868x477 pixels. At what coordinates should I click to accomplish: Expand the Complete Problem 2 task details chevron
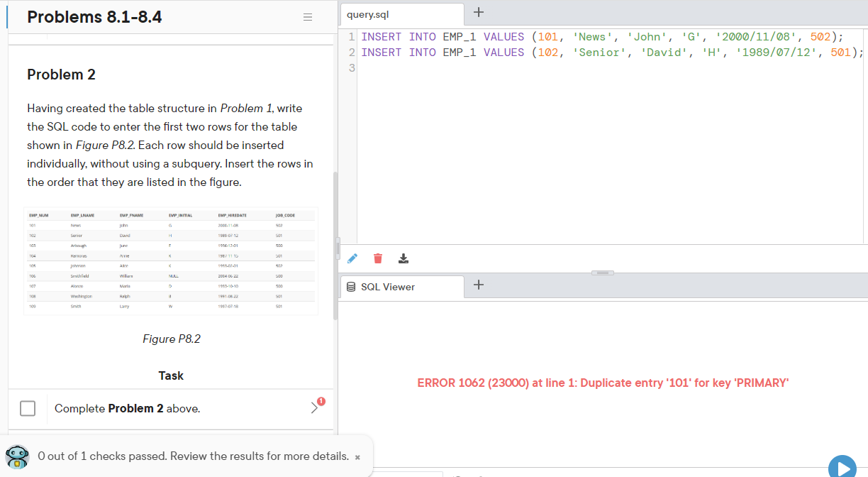tap(314, 407)
